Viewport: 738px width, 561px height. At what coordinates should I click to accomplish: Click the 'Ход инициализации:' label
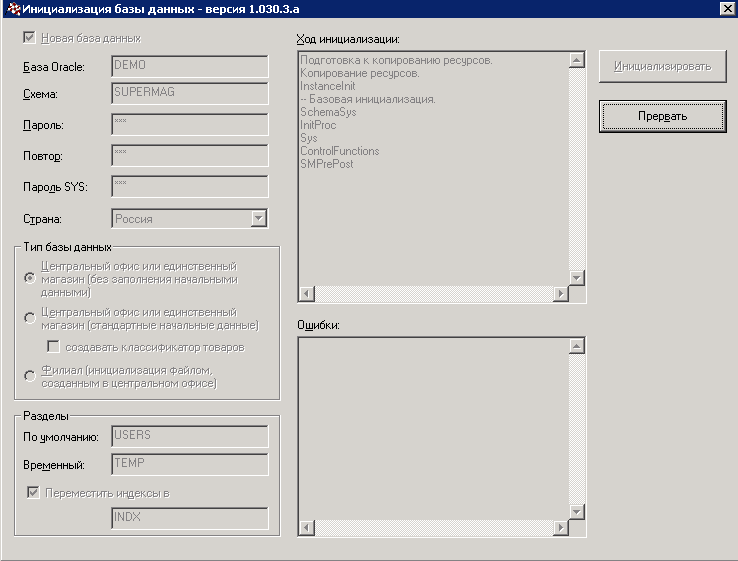click(348, 40)
